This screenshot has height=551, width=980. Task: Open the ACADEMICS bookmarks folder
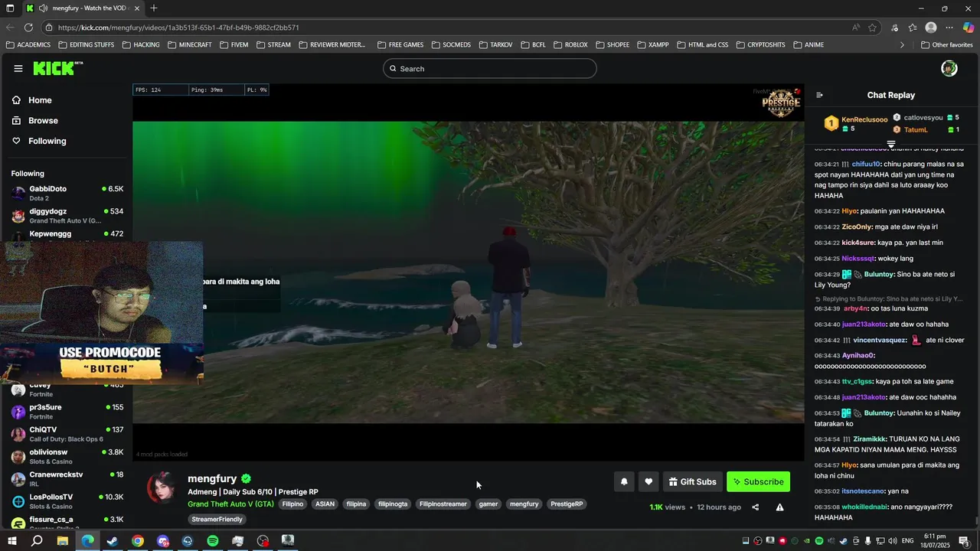pos(28,45)
